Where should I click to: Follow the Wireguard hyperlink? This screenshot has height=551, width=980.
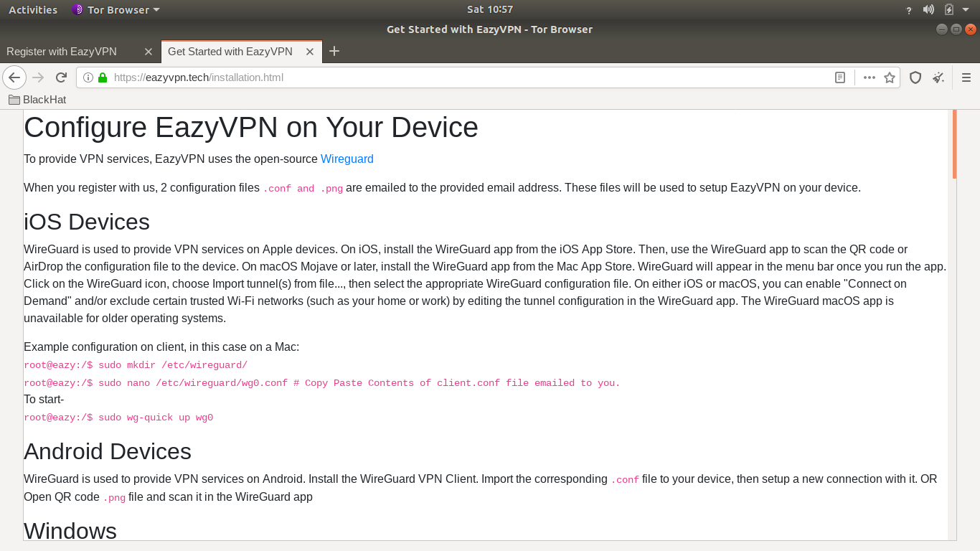(x=347, y=159)
